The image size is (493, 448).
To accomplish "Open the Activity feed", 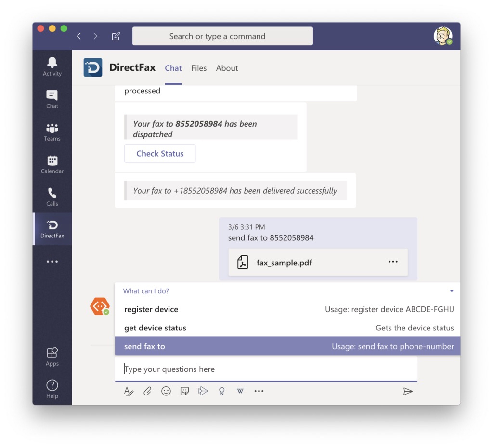I will [52, 66].
